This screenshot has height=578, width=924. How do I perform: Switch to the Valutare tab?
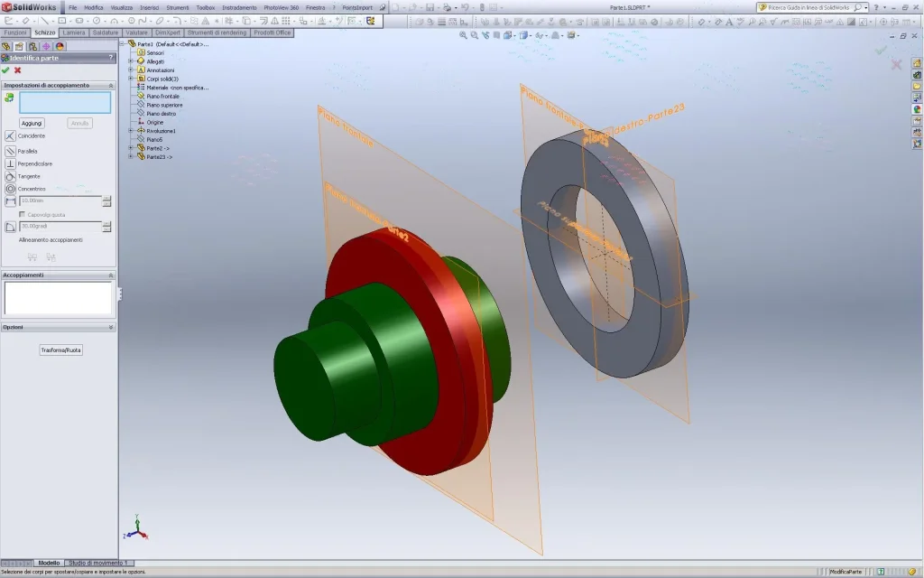(x=137, y=33)
